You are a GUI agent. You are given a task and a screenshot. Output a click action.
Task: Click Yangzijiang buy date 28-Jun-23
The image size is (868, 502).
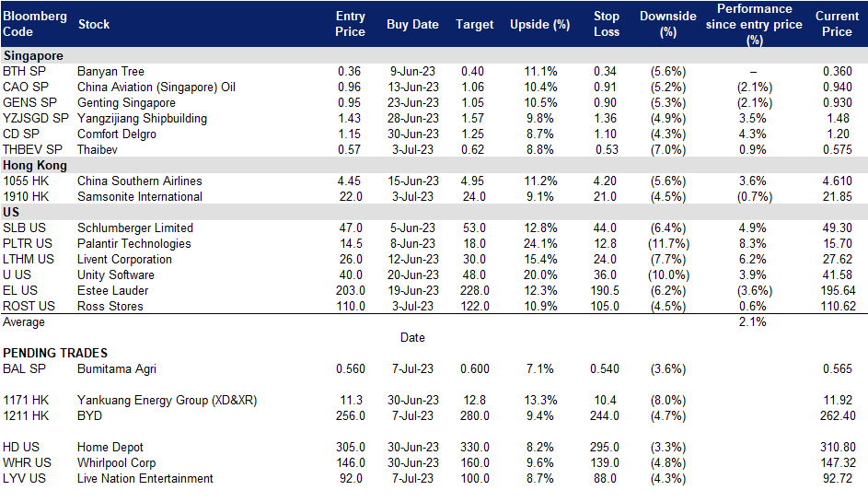(412, 118)
